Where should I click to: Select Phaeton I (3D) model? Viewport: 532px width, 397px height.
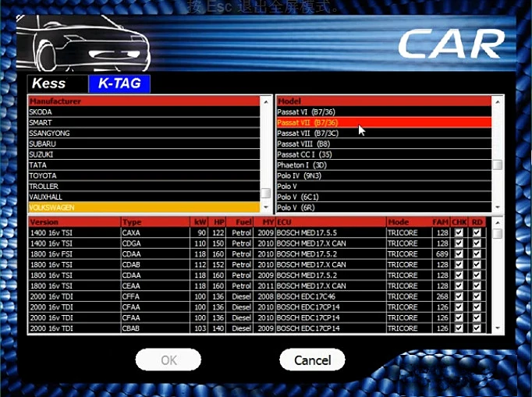pos(384,165)
